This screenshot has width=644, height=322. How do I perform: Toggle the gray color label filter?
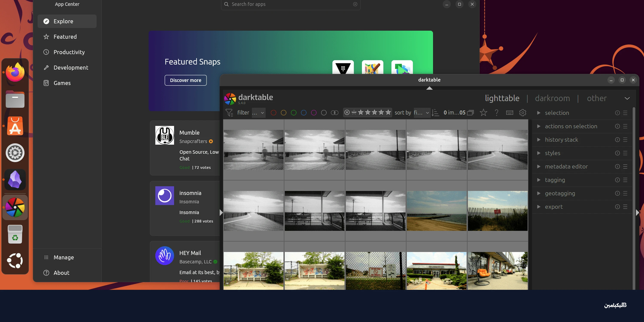(324, 113)
